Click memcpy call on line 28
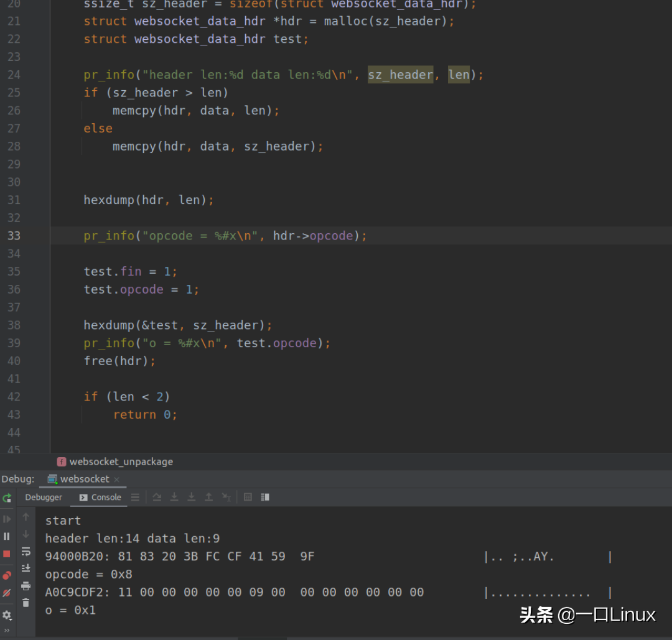 point(218,147)
